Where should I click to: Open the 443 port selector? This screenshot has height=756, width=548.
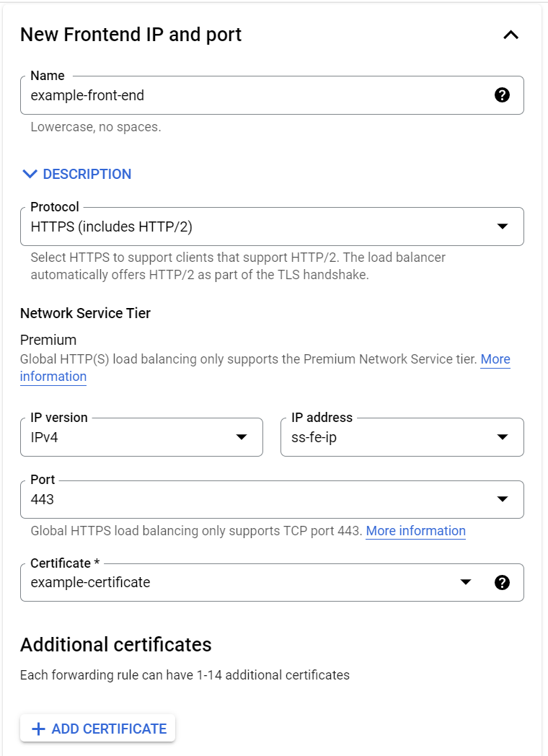point(252,499)
